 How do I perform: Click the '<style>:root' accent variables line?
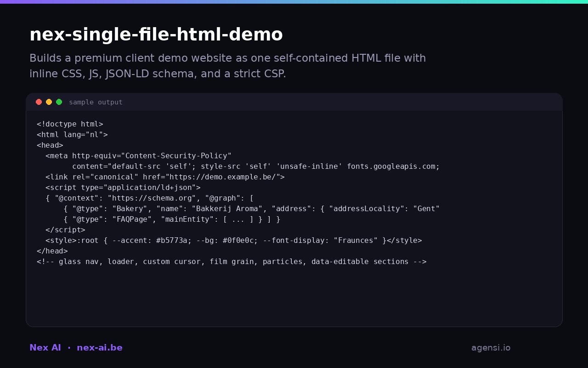(234, 241)
